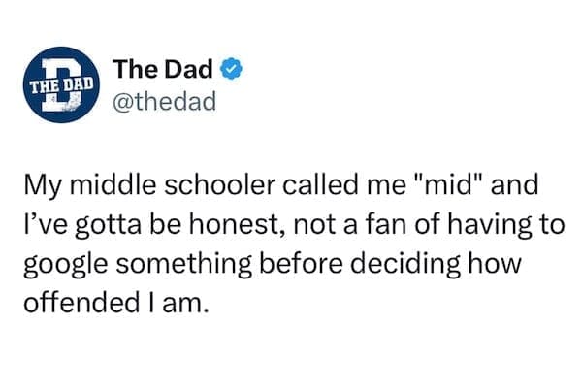Open The Dad display name link
This screenshot has width=582, height=392.
[165, 70]
